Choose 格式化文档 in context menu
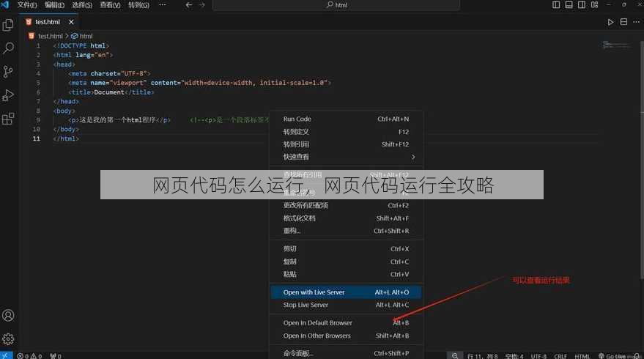This screenshot has width=644, height=359. pos(346,218)
